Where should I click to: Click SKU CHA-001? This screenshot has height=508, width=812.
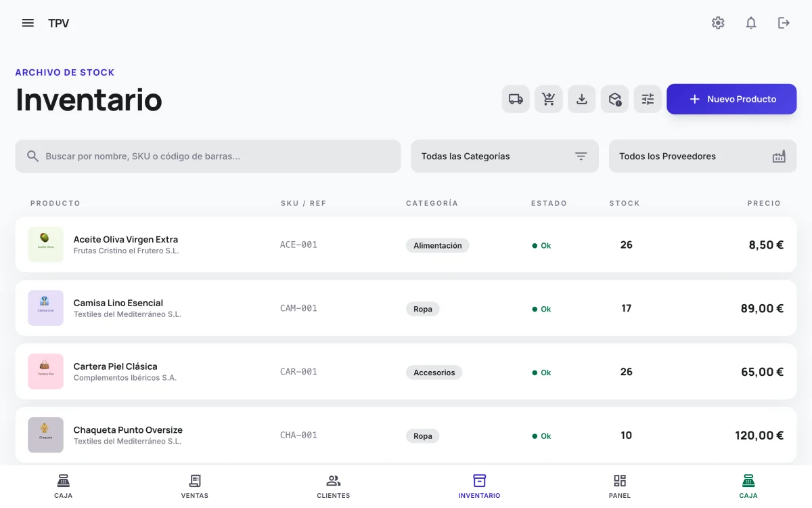click(x=298, y=436)
